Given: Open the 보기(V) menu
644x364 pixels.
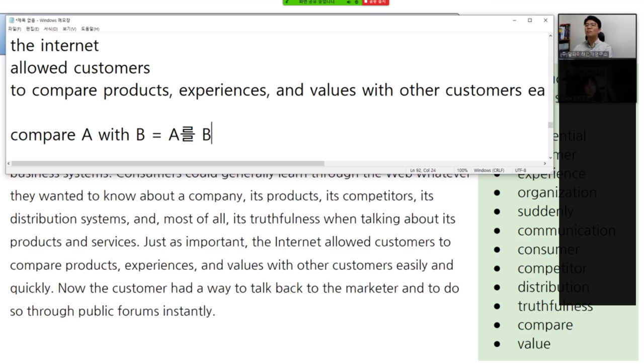Looking at the screenshot, I should [x=69, y=29].
